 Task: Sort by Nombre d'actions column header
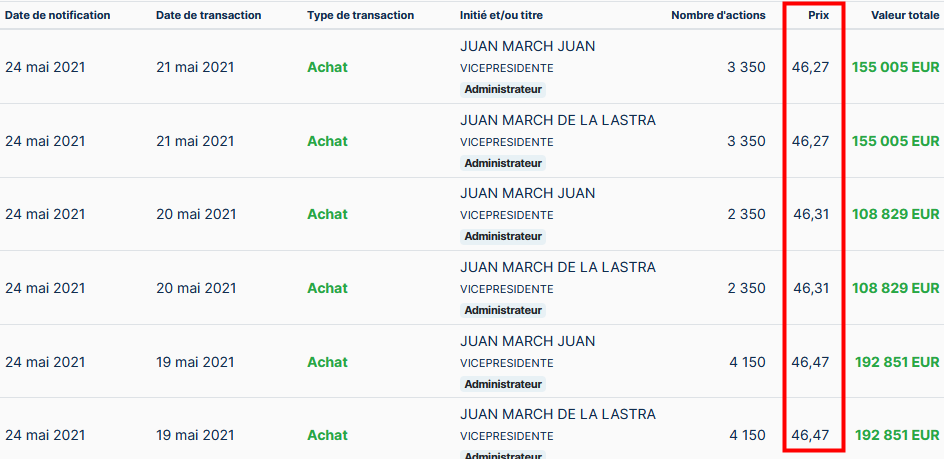point(718,16)
